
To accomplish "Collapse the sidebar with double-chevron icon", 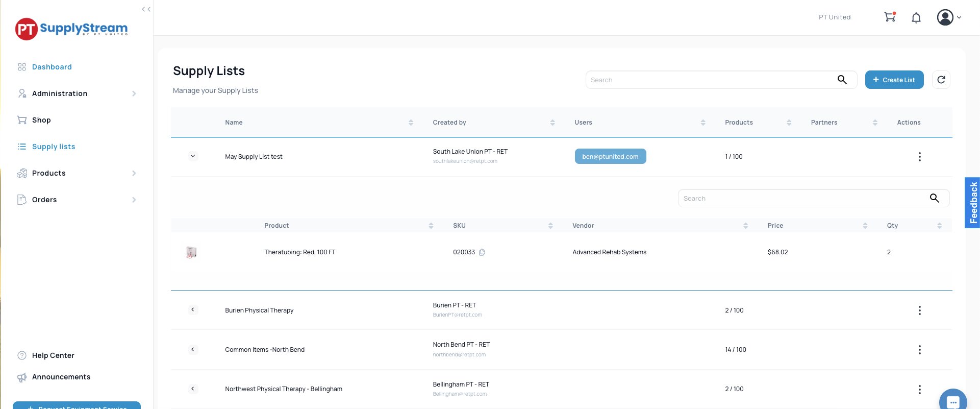I will [x=146, y=9].
